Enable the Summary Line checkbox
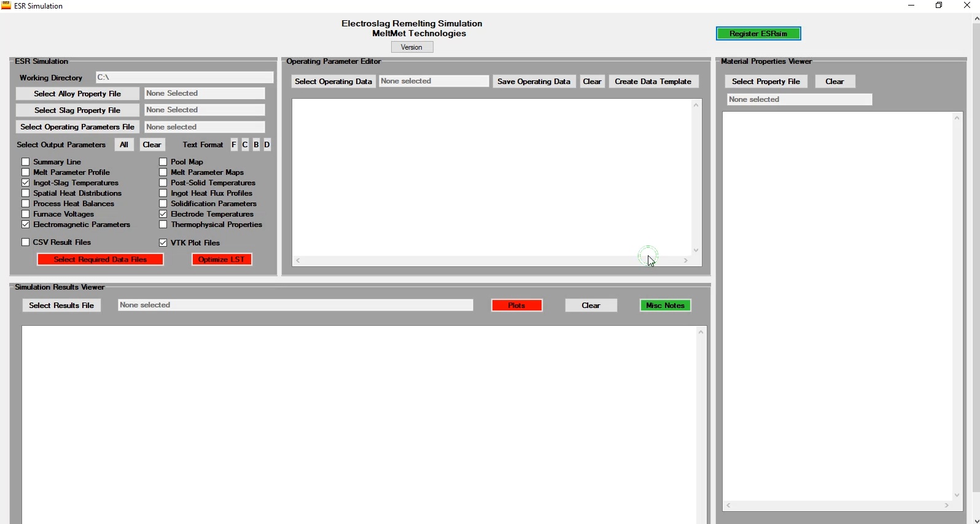Screen dimensions: 980x524 (x=26, y=162)
